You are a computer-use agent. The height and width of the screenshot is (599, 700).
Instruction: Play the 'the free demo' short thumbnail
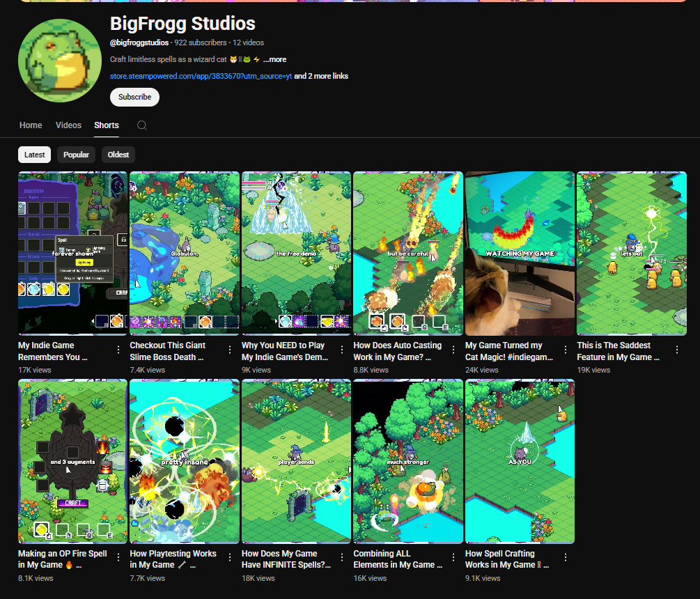pos(297,253)
